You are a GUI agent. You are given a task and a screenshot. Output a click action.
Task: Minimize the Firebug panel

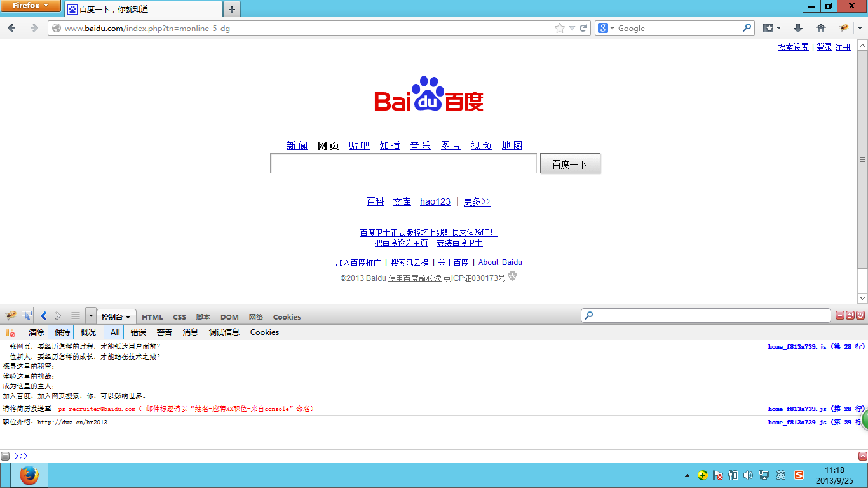pos(840,315)
